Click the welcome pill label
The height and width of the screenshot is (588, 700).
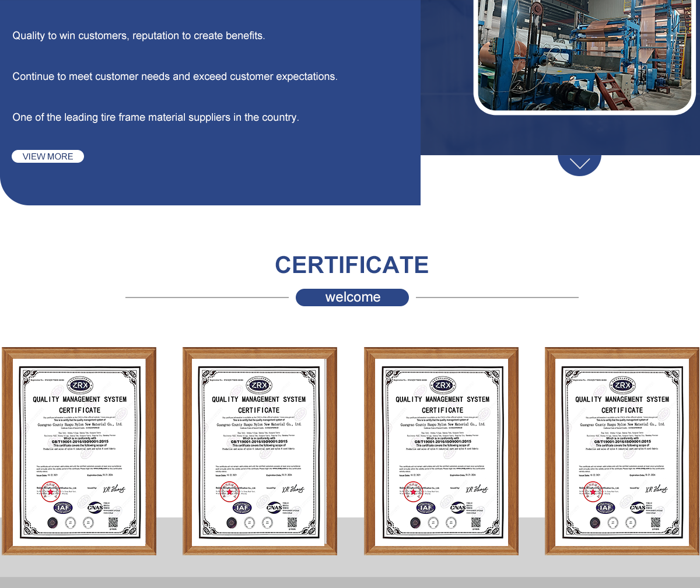[352, 297]
